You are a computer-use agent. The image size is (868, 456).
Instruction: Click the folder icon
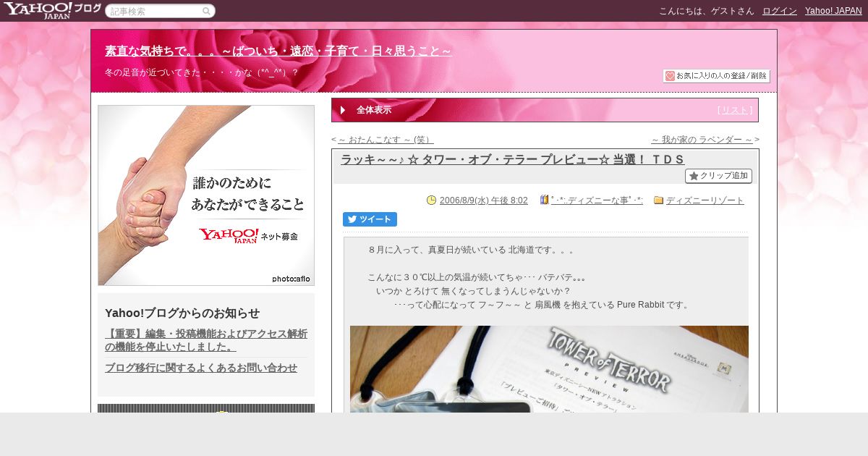tap(659, 200)
